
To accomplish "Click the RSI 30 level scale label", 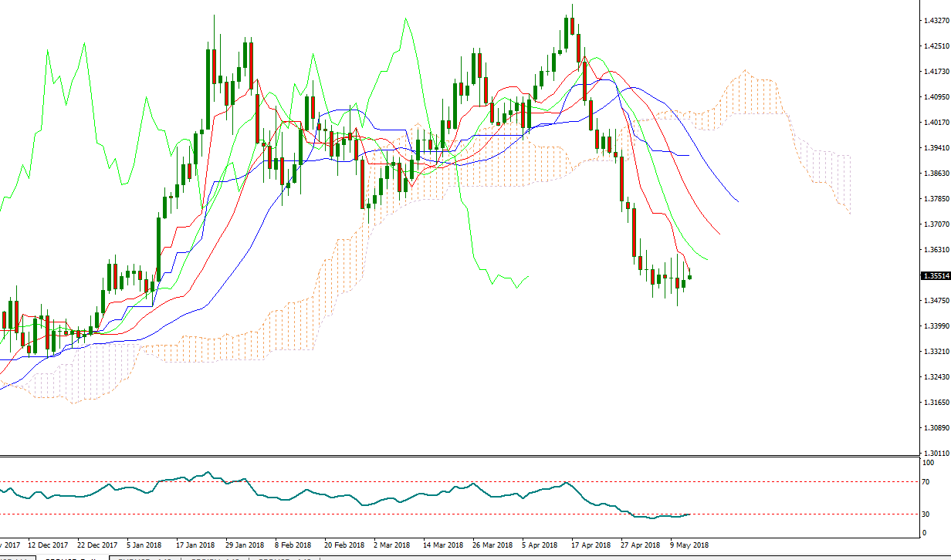I will click(x=927, y=514).
